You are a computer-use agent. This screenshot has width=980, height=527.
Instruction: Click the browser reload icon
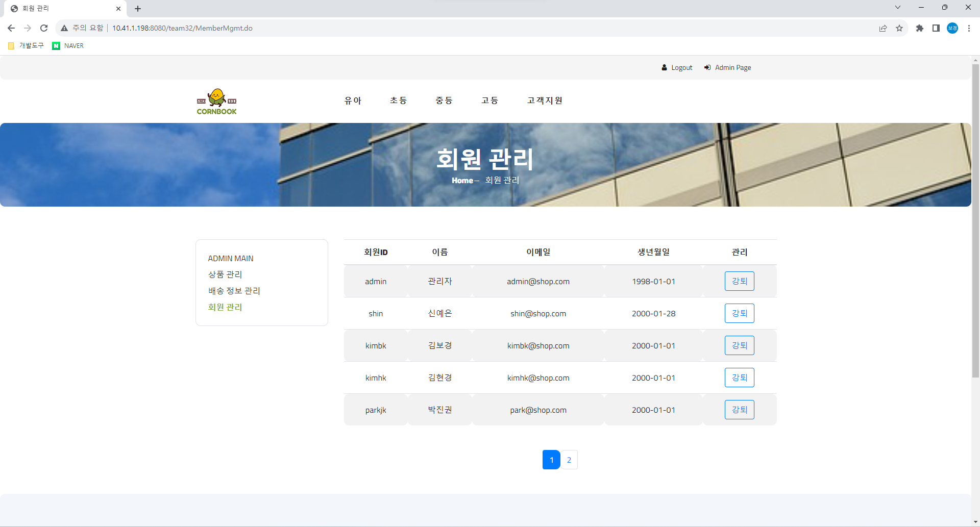44,28
